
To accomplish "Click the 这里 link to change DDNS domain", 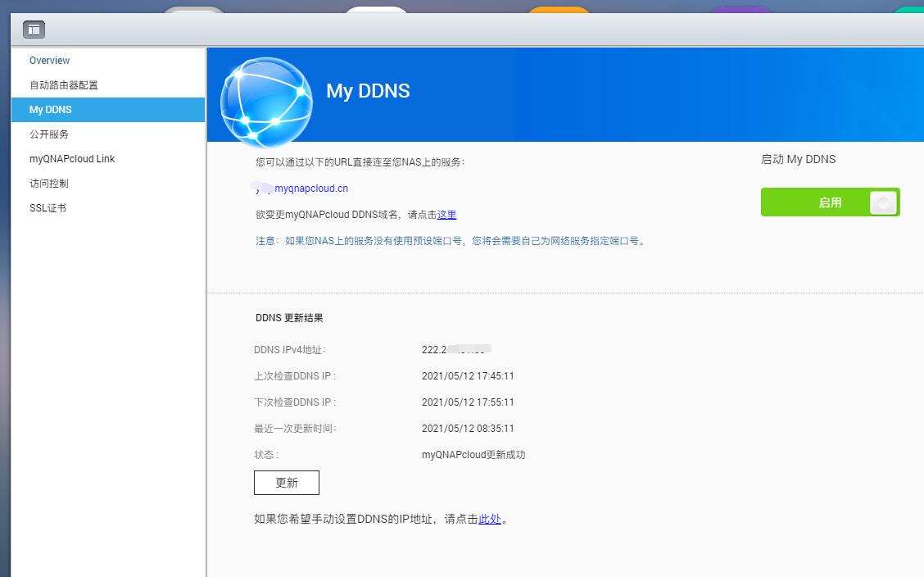I will 447,214.
